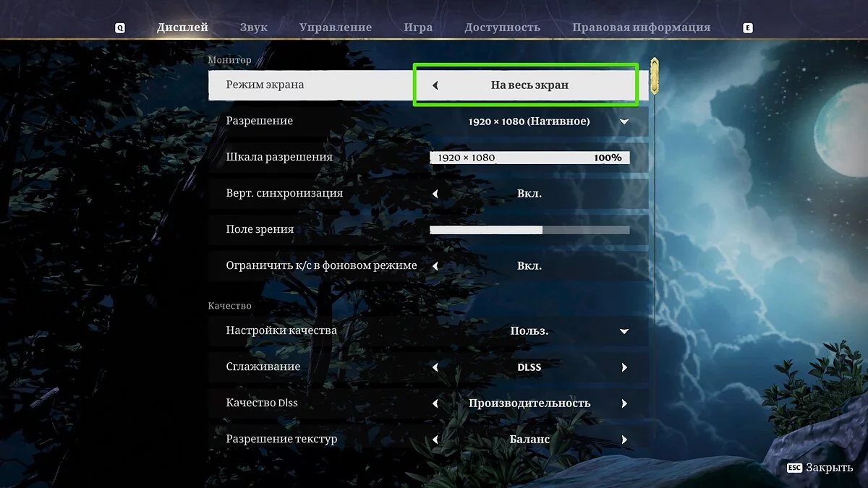Adjust the Шкала разрешения slider
The image size is (868, 488).
[x=529, y=158]
